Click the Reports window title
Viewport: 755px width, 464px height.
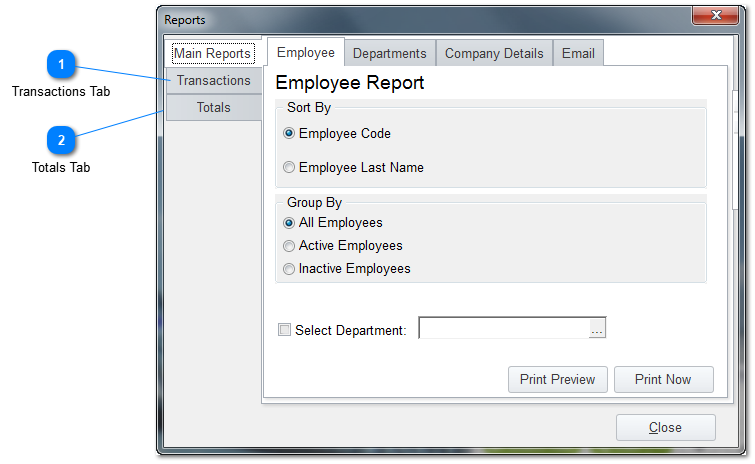pos(185,20)
